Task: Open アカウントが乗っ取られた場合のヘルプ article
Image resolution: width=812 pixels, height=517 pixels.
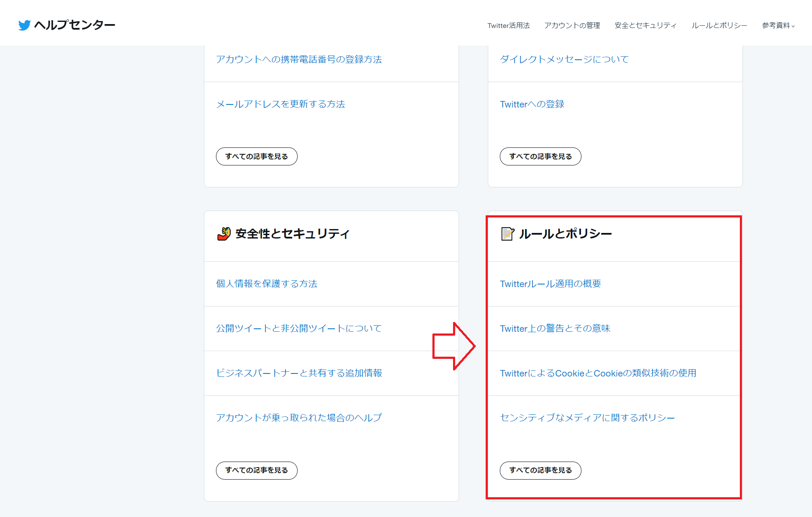Action: tap(299, 418)
